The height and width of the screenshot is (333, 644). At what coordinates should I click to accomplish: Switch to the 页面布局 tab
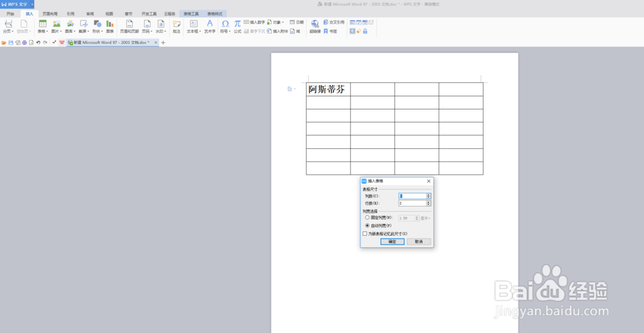click(50, 14)
